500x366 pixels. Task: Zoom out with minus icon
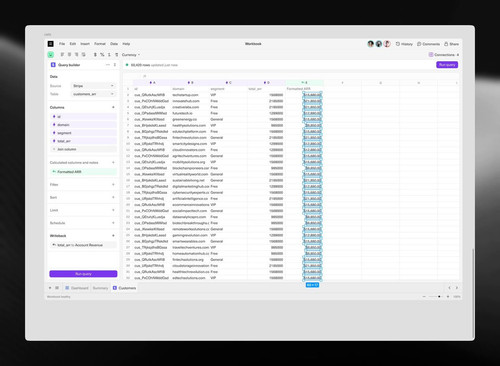pos(424,296)
